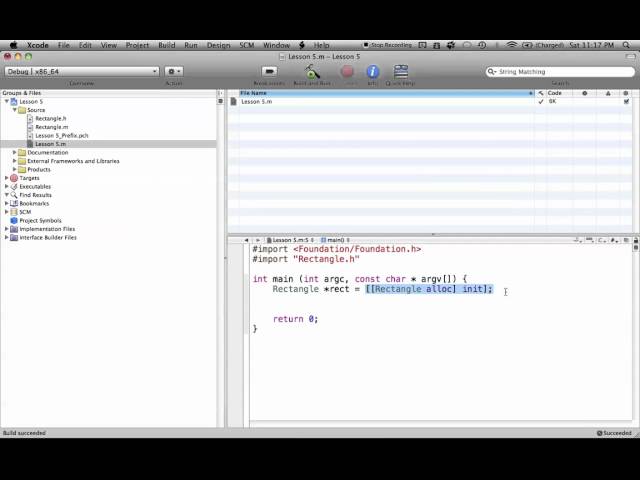Collapse the Source folder
Screen dimensions: 640x480
(15, 110)
